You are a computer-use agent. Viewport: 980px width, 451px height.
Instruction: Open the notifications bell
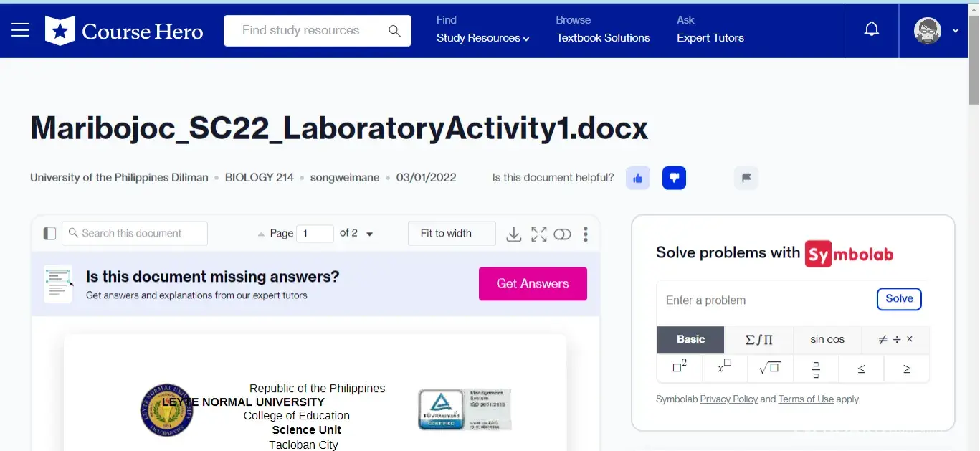(872, 30)
